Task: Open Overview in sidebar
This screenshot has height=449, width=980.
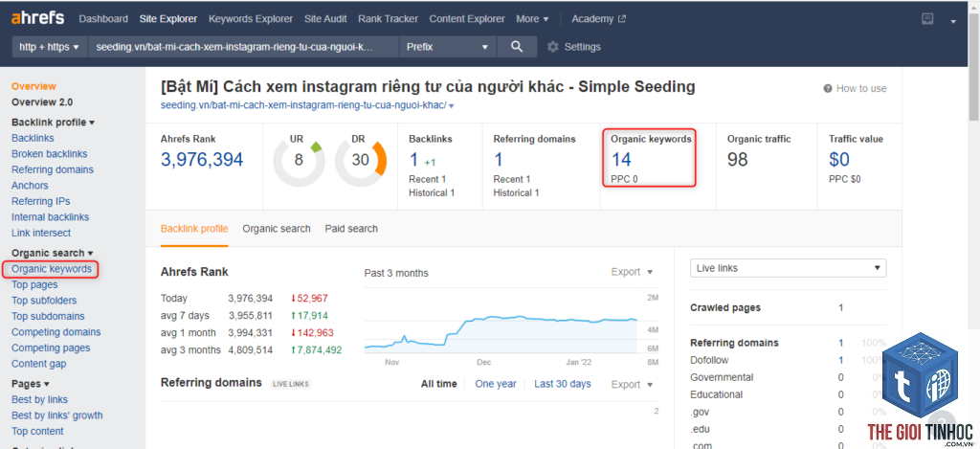Action: click(33, 86)
